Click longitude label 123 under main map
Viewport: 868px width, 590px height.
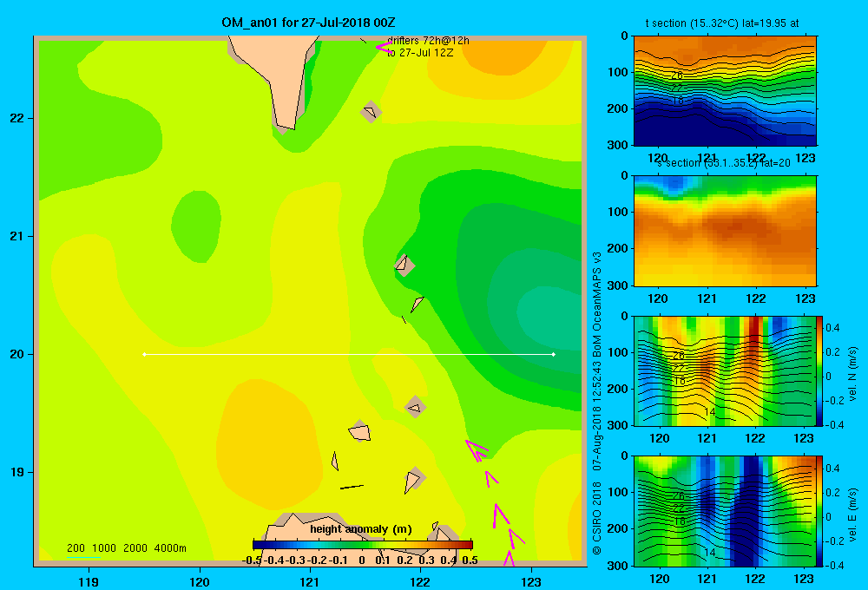coord(531,581)
